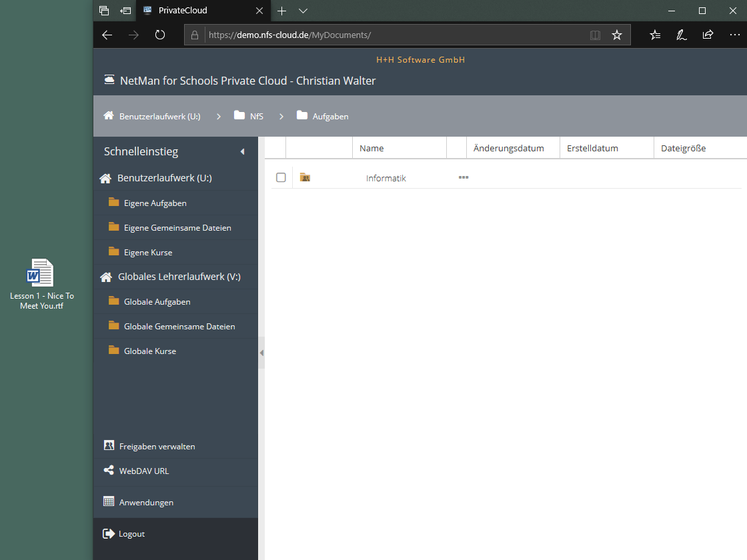Click the Freigaben verwalten icon
Viewport: 747px width, 560px height.
click(109, 445)
